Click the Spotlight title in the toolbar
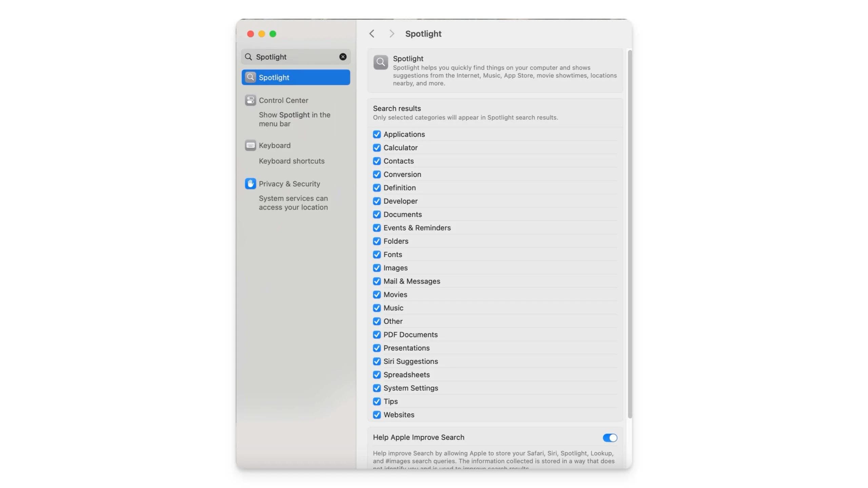 click(423, 34)
